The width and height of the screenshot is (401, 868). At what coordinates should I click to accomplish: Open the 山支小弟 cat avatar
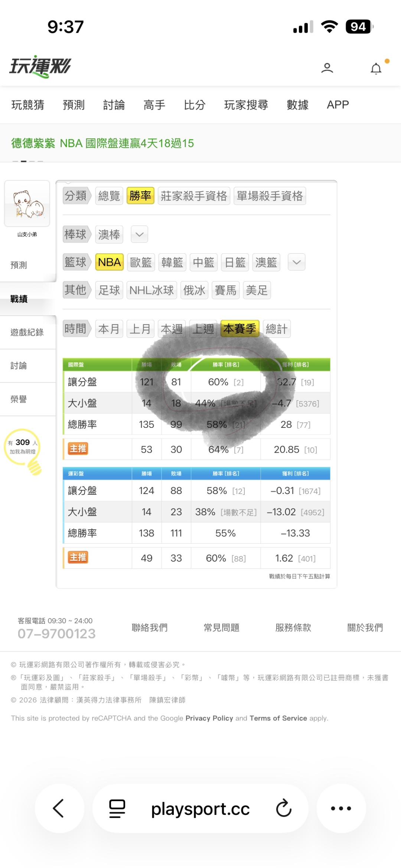click(27, 204)
